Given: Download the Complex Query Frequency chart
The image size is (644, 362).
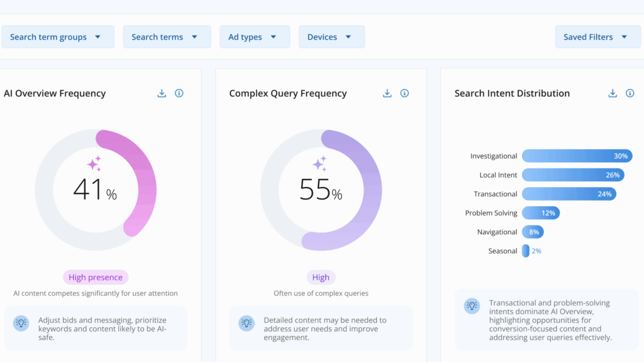Looking at the screenshot, I should pyautogui.click(x=387, y=93).
